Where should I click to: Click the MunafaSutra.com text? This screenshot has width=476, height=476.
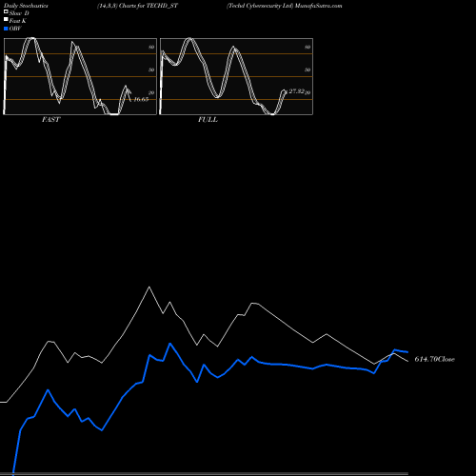(x=318, y=6)
